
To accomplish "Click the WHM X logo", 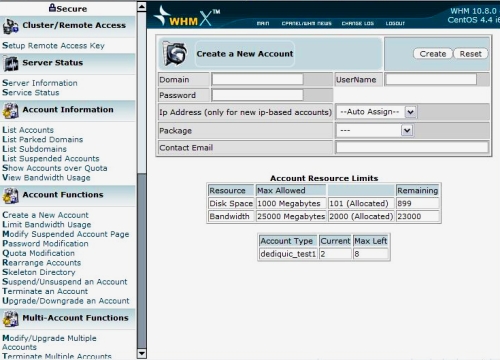I will [187, 16].
